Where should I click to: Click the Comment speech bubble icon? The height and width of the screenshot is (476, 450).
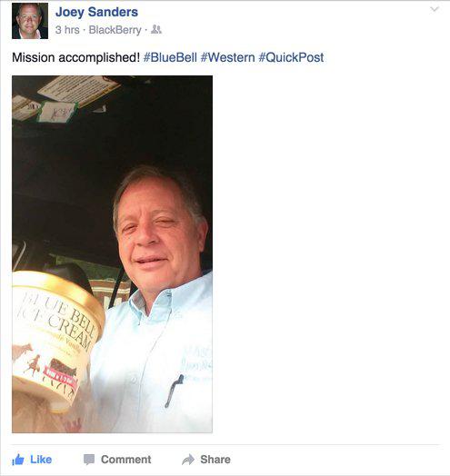click(x=89, y=460)
